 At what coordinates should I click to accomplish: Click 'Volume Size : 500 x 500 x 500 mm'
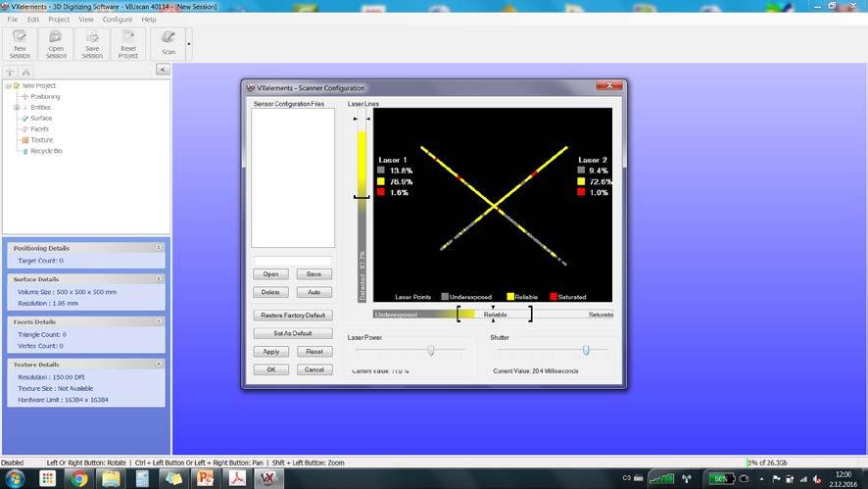click(67, 292)
